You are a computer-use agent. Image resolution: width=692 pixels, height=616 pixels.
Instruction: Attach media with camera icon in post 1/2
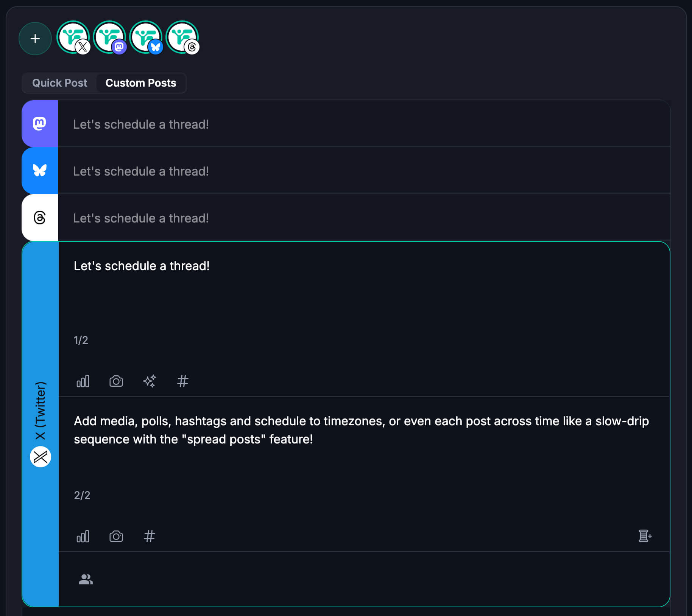(x=116, y=381)
